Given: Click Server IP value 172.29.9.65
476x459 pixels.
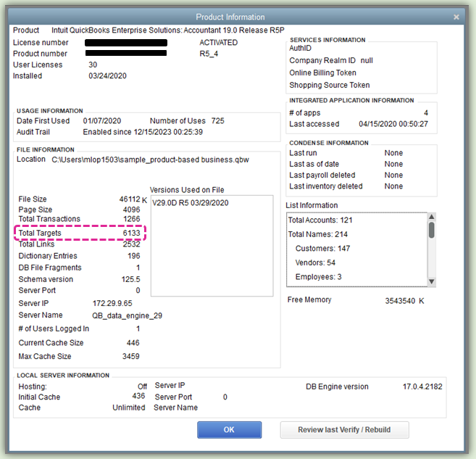Looking at the screenshot, I should [112, 303].
